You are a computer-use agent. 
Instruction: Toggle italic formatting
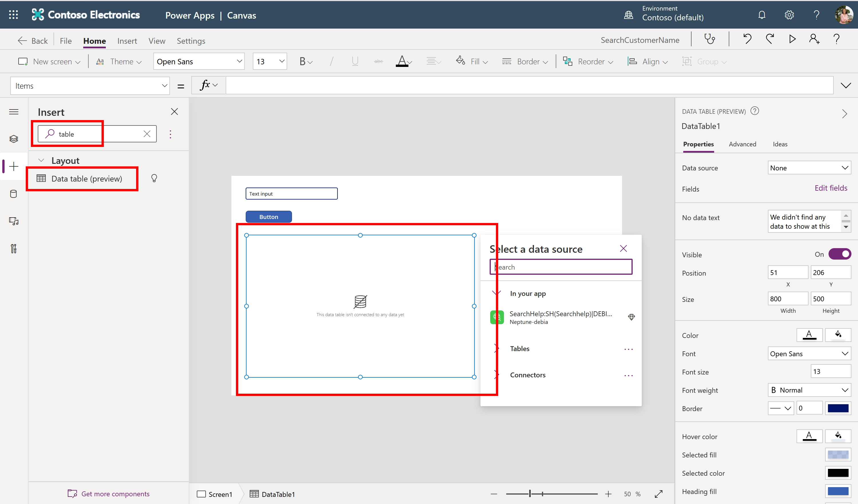coord(331,61)
